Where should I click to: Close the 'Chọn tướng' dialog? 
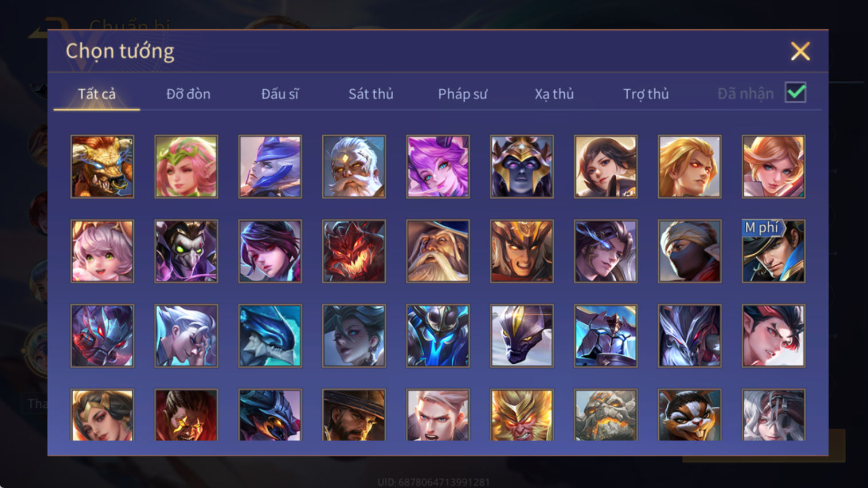point(800,52)
